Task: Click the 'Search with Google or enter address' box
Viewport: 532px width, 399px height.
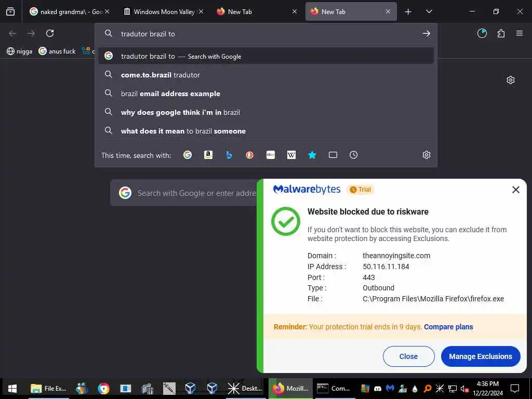Action: [183, 193]
